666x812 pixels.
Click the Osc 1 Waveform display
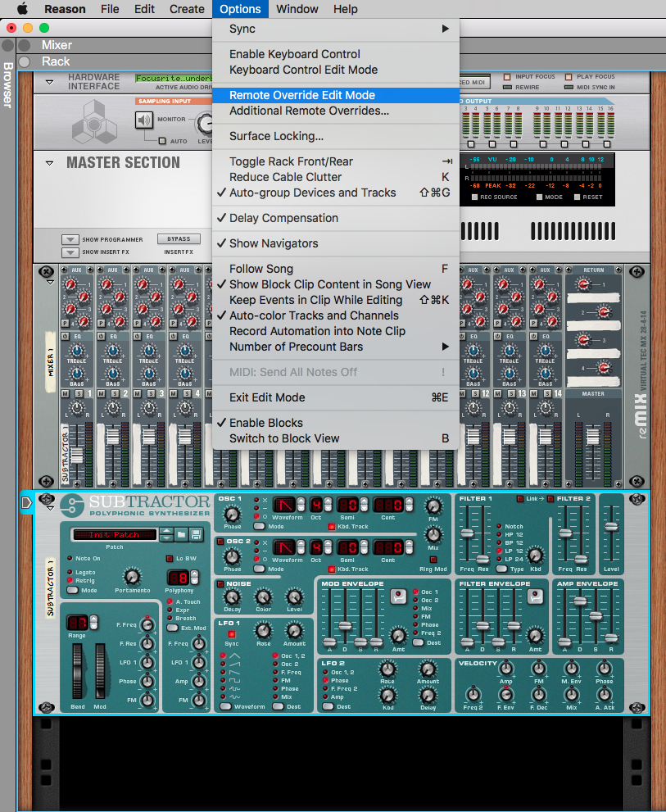pyautogui.click(x=283, y=505)
